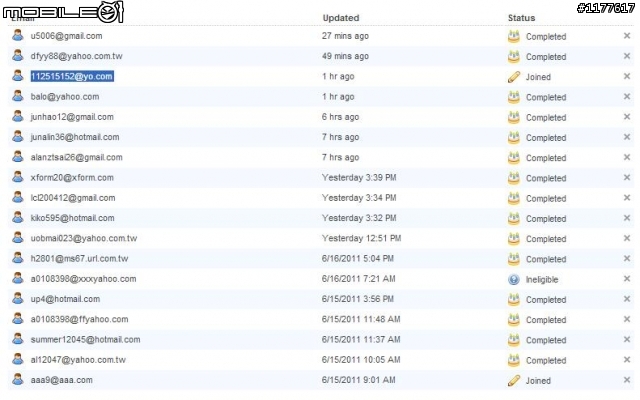Remove the alanztsai26@gmail.com row with X
640x400 pixels.
[x=627, y=157]
